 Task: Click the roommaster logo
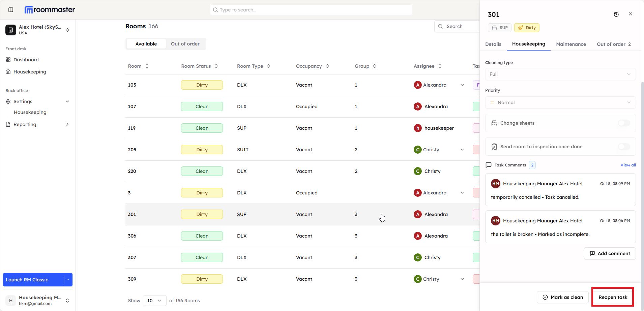[50, 10]
